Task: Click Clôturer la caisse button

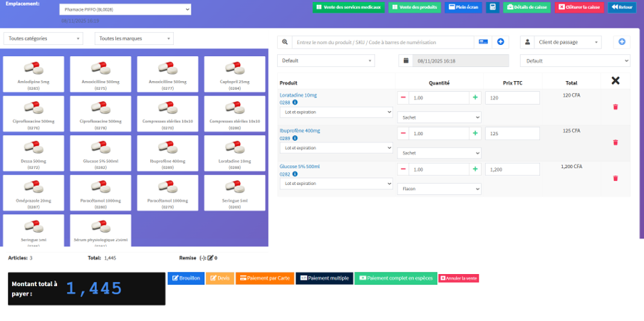Action: [579, 7]
